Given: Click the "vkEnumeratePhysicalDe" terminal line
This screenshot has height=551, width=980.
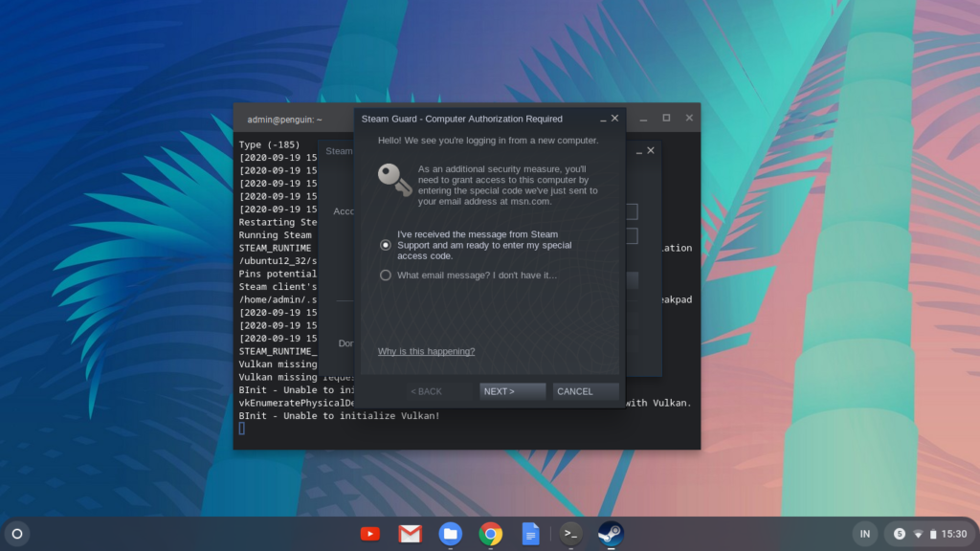Looking at the screenshot, I should [x=297, y=403].
